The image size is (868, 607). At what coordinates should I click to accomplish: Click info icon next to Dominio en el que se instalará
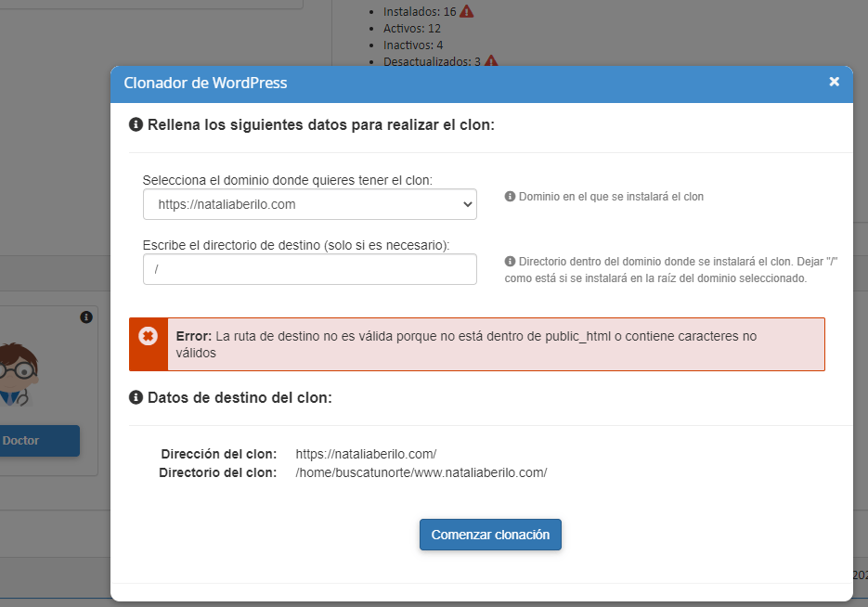pyautogui.click(x=510, y=197)
